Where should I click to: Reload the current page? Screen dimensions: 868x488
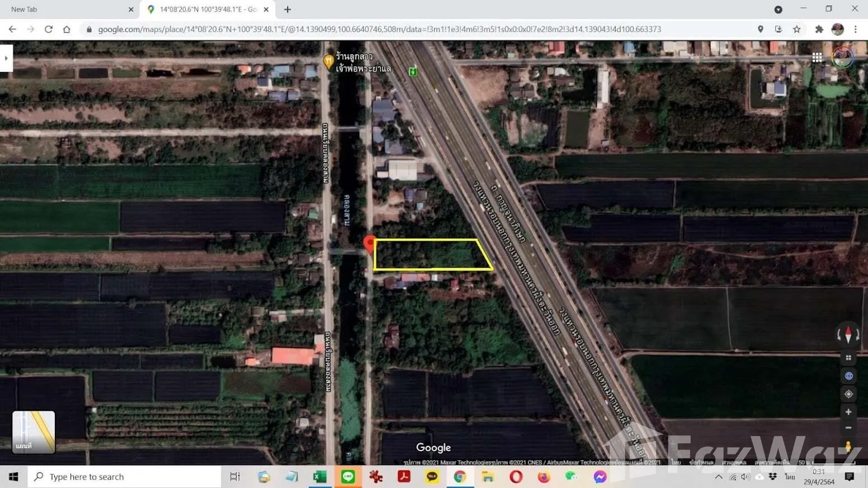(49, 29)
